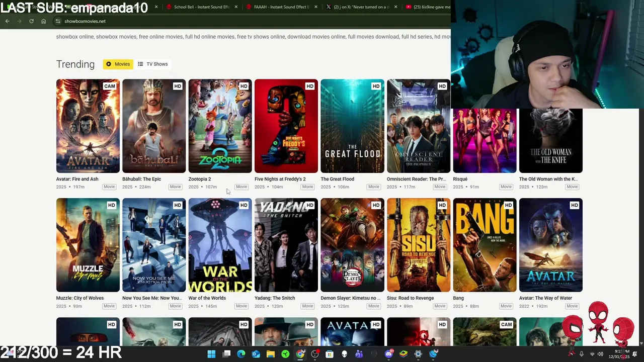Open microphone indicator in system tray

581,354
